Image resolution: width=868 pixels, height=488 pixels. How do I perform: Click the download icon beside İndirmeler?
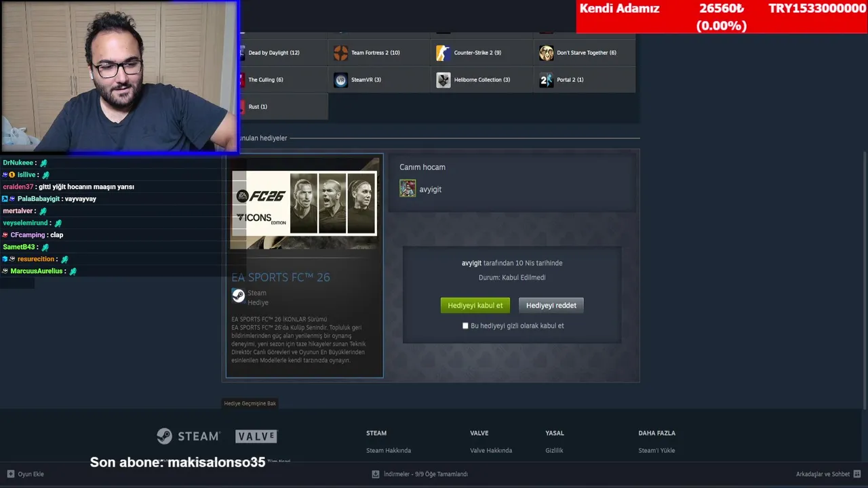tap(376, 474)
